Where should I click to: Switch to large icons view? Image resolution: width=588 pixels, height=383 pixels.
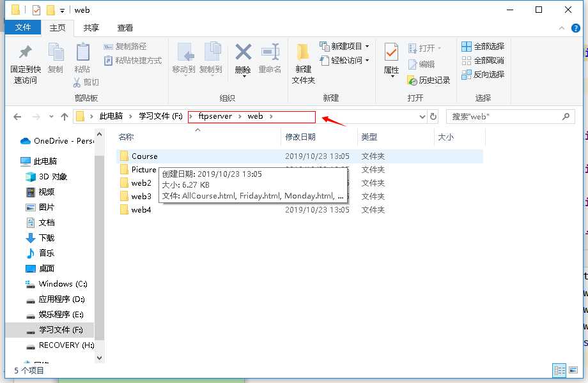coord(573,370)
